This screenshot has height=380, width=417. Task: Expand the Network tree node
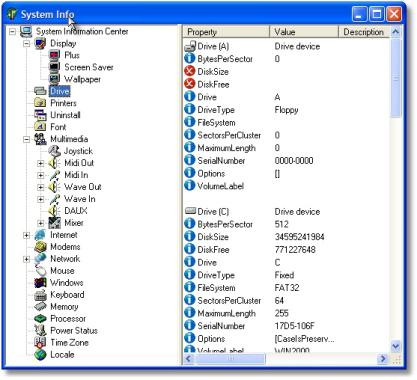pos(26,259)
